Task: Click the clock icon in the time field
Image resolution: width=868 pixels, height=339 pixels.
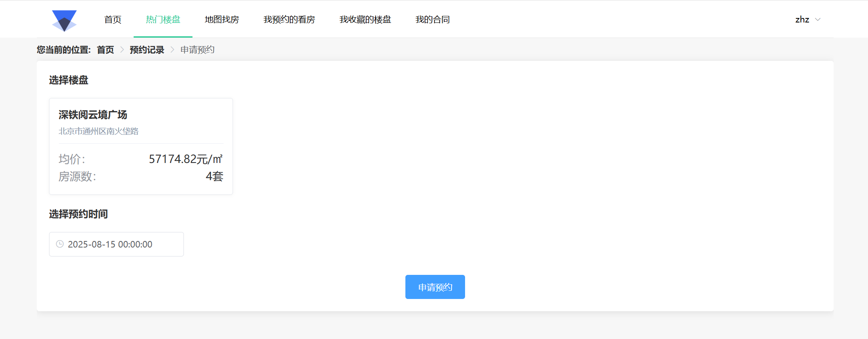Action: 60,244
